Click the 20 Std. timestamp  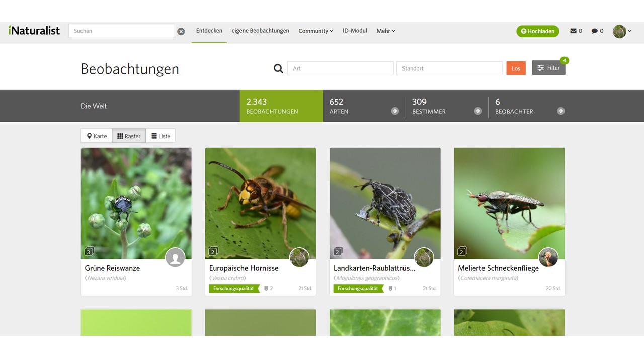tap(553, 289)
